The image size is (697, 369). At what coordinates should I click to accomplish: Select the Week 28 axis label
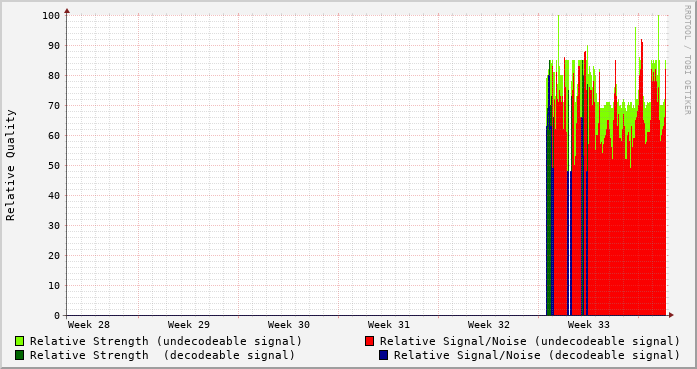(88, 325)
